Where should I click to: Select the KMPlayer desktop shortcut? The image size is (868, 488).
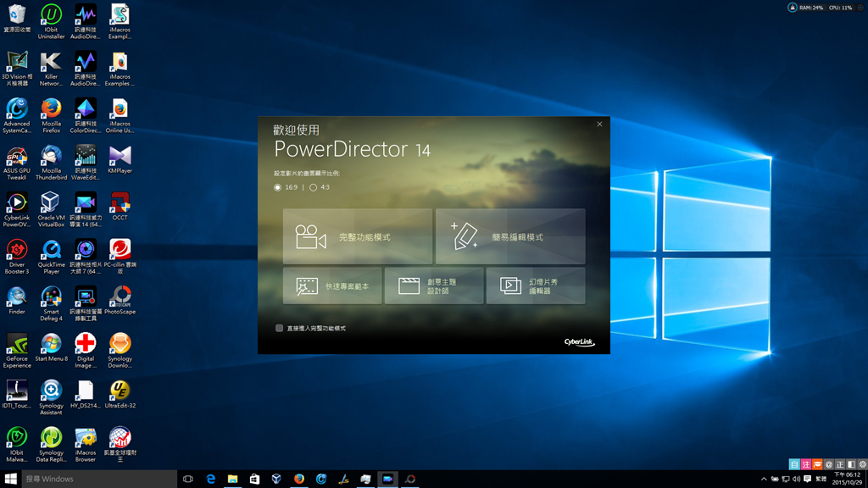point(120,160)
